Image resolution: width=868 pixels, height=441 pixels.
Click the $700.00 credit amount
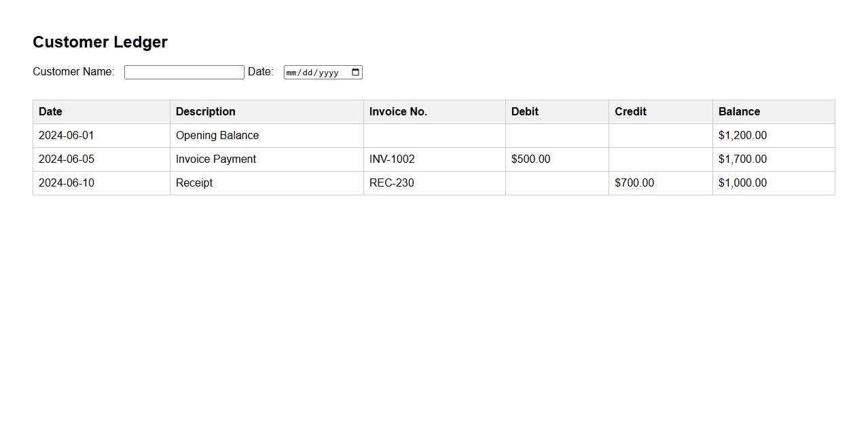634,183
